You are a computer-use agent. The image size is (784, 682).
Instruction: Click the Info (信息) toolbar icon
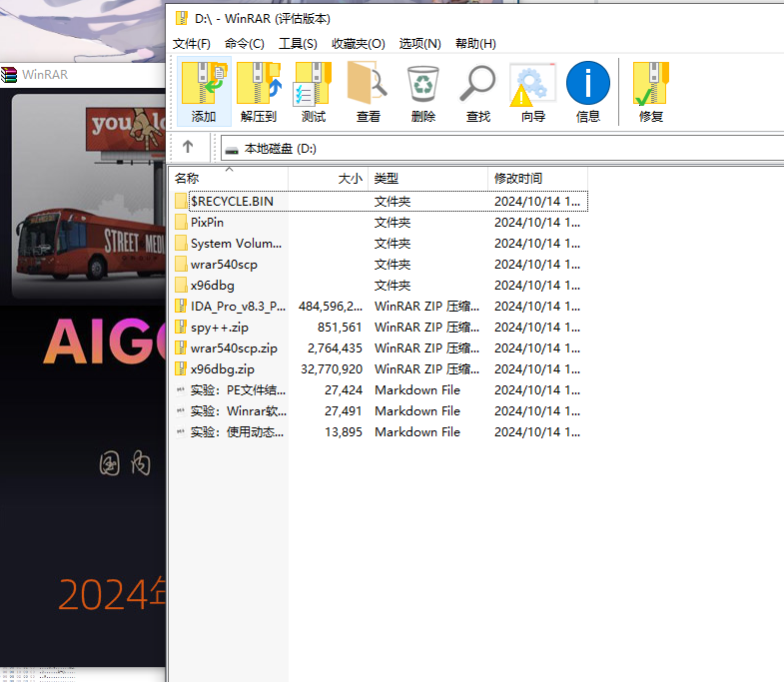click(x=588, y=91)
